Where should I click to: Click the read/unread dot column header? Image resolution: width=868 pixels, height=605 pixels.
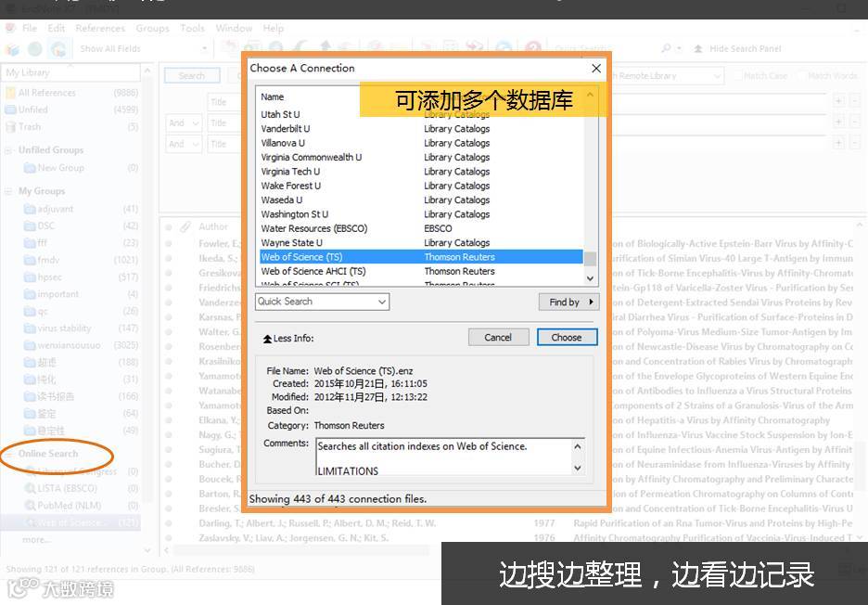click(x=169, y=227)
